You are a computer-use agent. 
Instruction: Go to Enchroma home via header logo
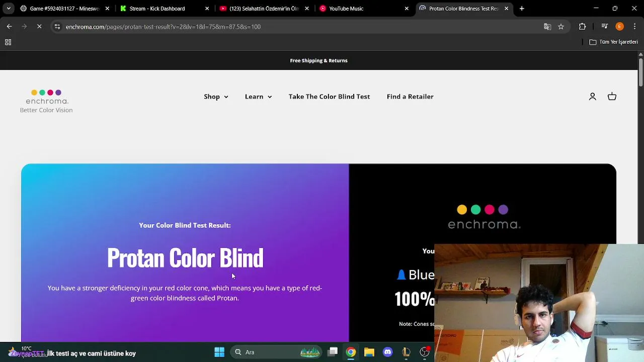point(46,101)
